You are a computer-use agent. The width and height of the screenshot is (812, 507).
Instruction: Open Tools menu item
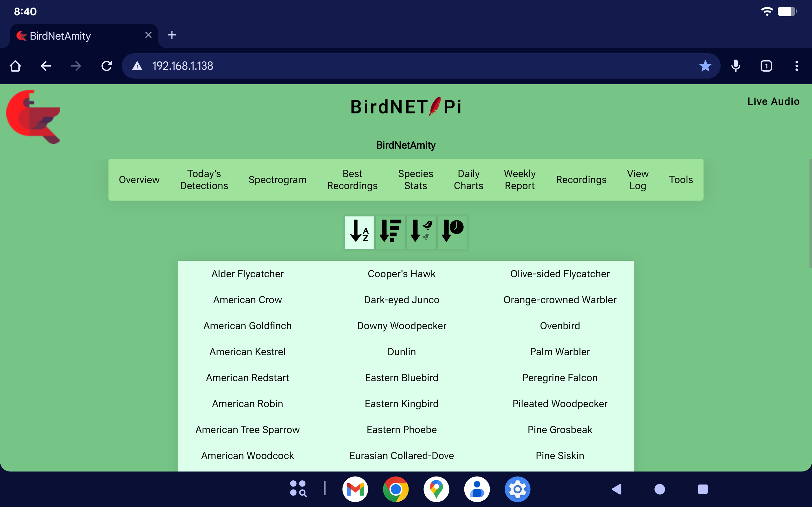[680, 179]
